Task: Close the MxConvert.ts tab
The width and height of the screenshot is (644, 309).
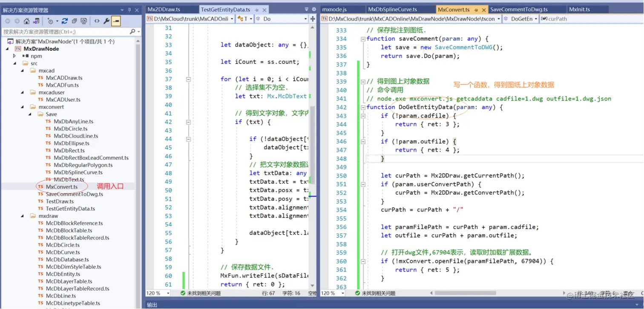Action: tap(484, 9)
